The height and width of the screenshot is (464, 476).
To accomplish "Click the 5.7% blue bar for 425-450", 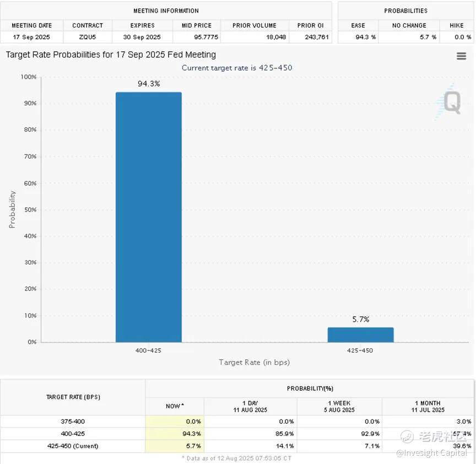I will 360,334.
